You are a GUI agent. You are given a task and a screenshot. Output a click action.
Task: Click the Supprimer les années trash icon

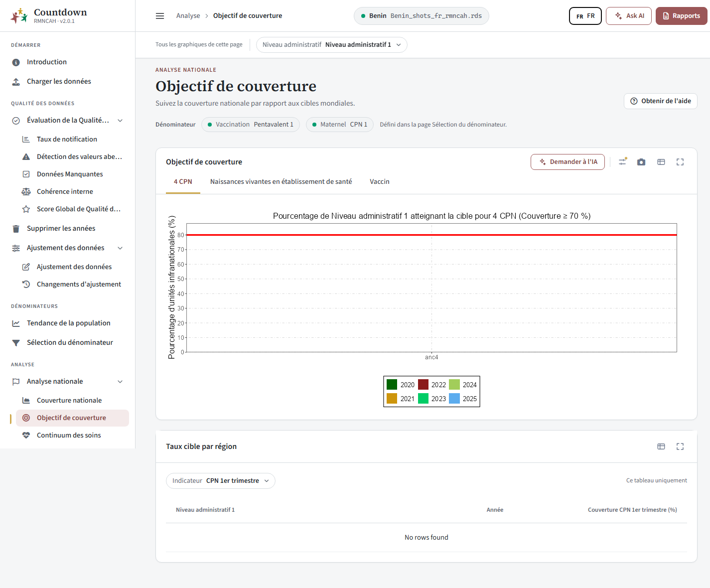point(16,229)
